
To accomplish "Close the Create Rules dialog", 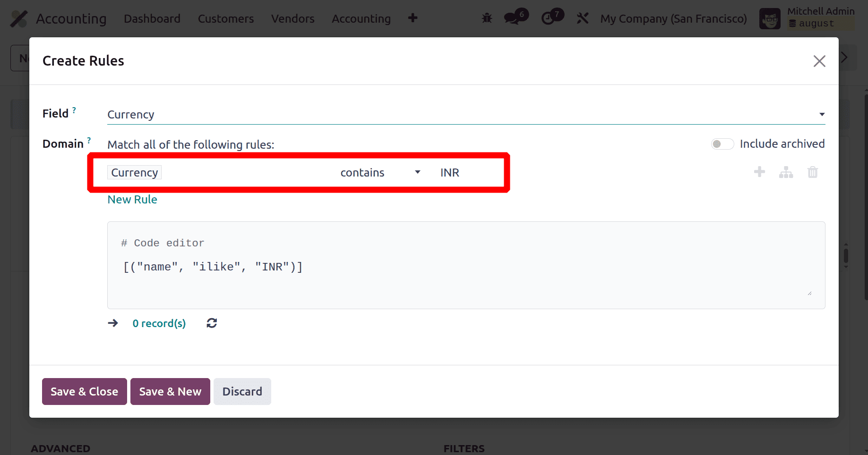I will (x=819, y=61).
